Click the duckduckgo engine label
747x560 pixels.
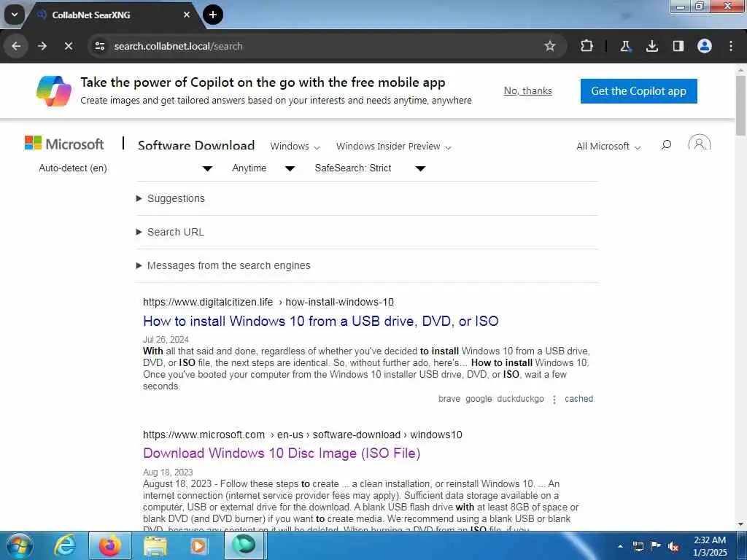pos(520,399)
